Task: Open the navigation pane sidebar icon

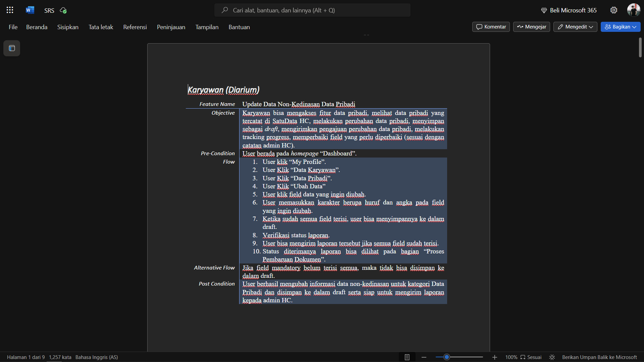Action: pyautogui.click(x=12, y=48)
